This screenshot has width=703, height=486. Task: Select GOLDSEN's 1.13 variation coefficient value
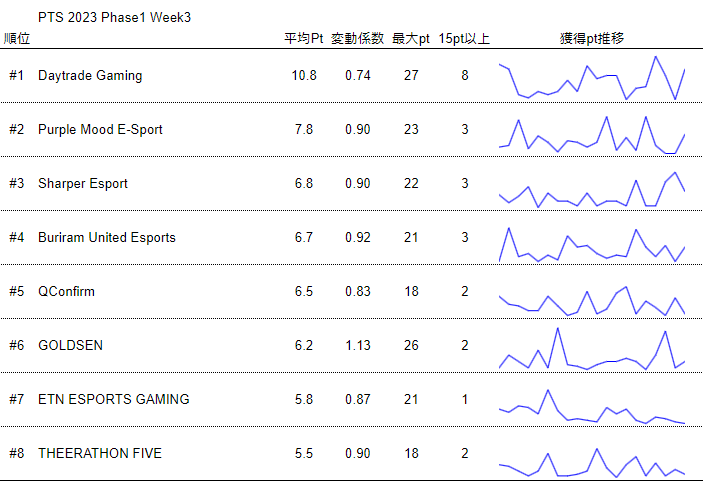click(358, 346)
